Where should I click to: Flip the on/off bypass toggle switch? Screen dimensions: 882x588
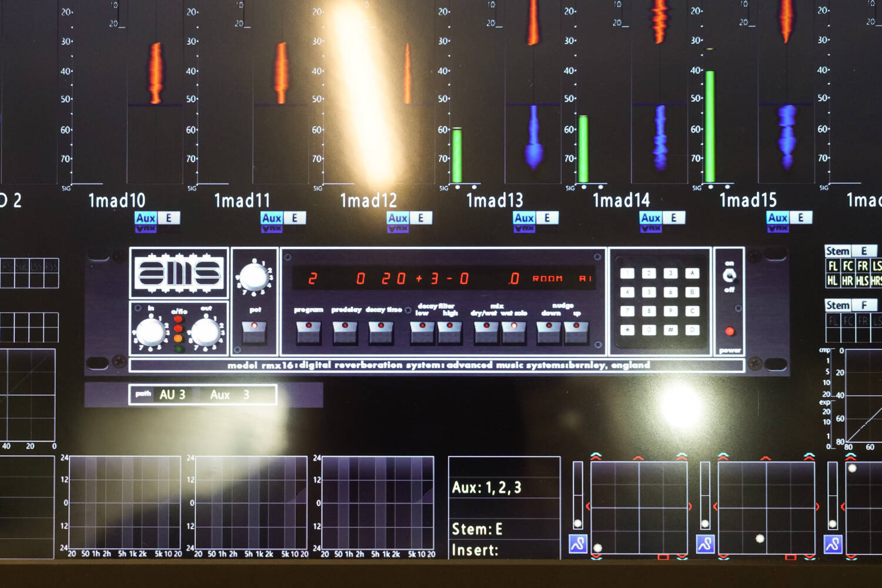pyautogui.click(x=729, y=276)
